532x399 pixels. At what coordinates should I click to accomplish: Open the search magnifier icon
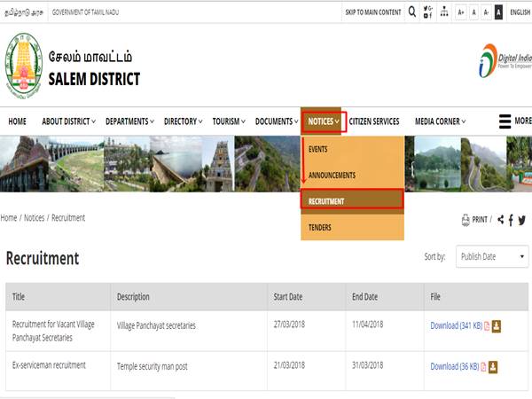tap(412, 12)
